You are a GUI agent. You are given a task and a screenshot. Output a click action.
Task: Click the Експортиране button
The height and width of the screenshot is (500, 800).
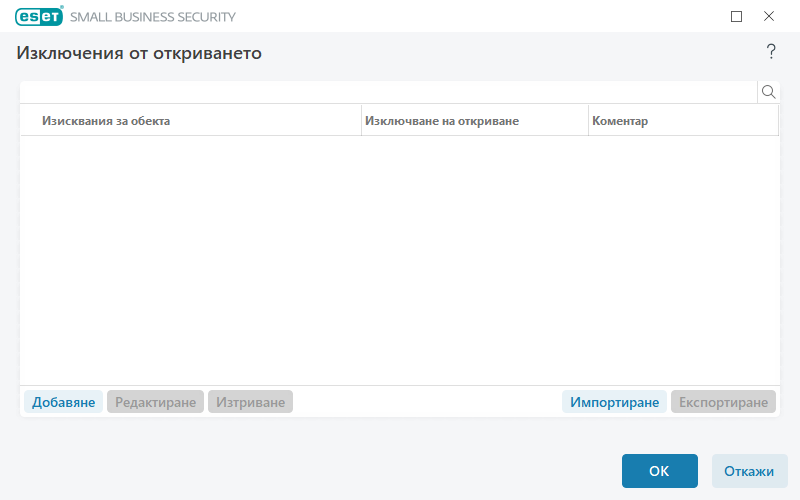pos(723,402)
